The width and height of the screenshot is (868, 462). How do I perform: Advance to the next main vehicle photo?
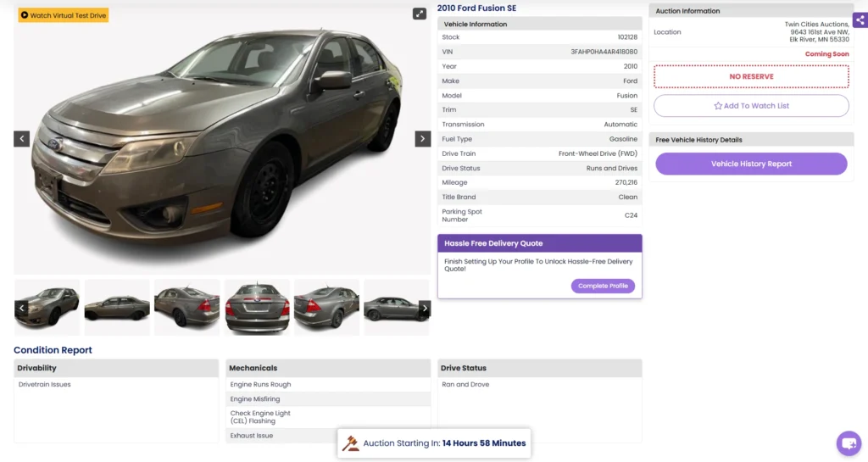(x=422, y=139)
